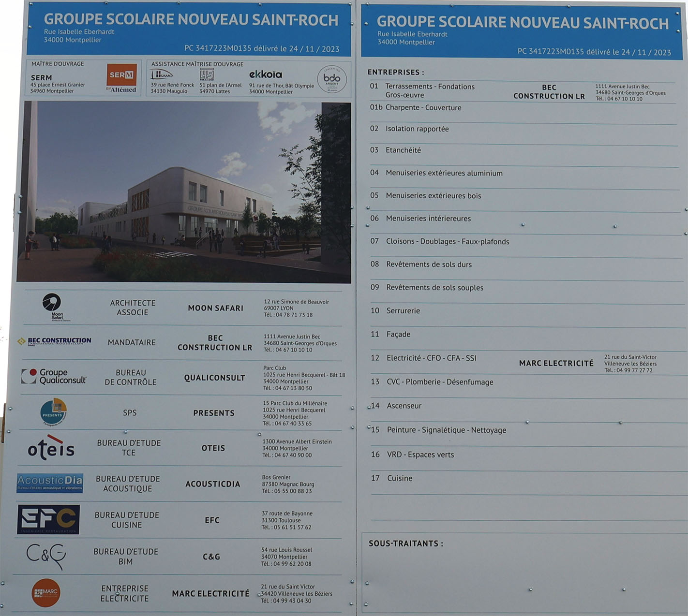This screenshot has width=688, height=616.
Task: Click the AcousticDia blue logo
Action: click(50, 483)
